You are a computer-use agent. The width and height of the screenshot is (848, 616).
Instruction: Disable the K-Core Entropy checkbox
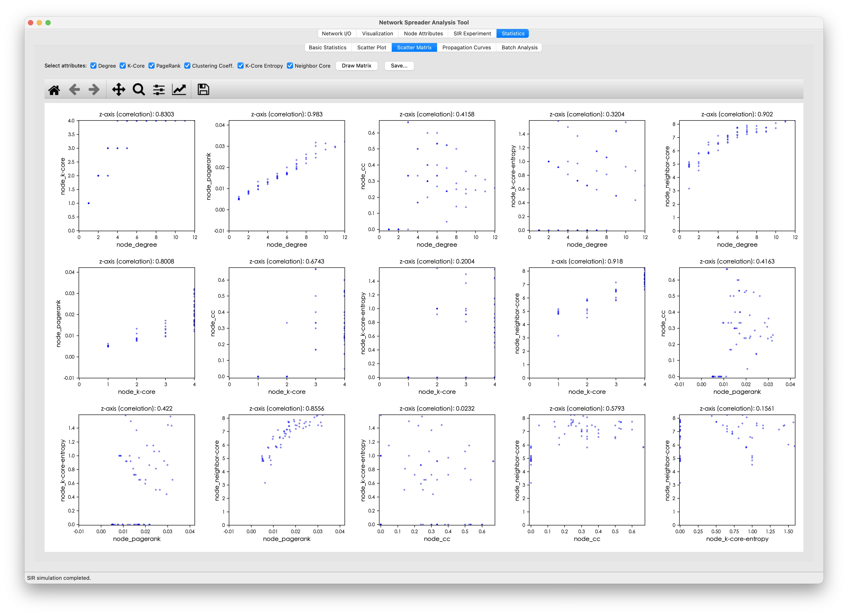click(240, 66)
